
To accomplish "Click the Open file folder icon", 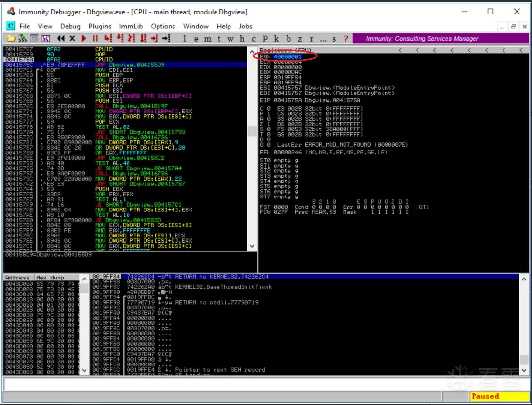I will (x=11, y=38).
